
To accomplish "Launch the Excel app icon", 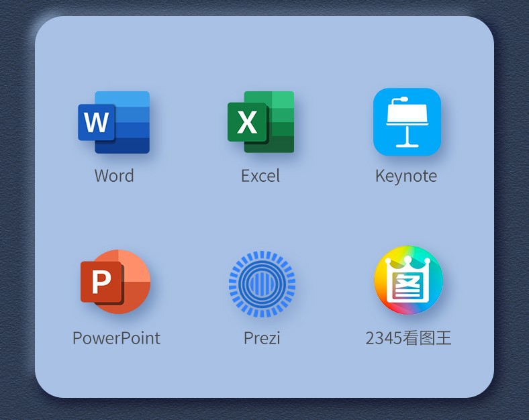I will pos(260,122).
